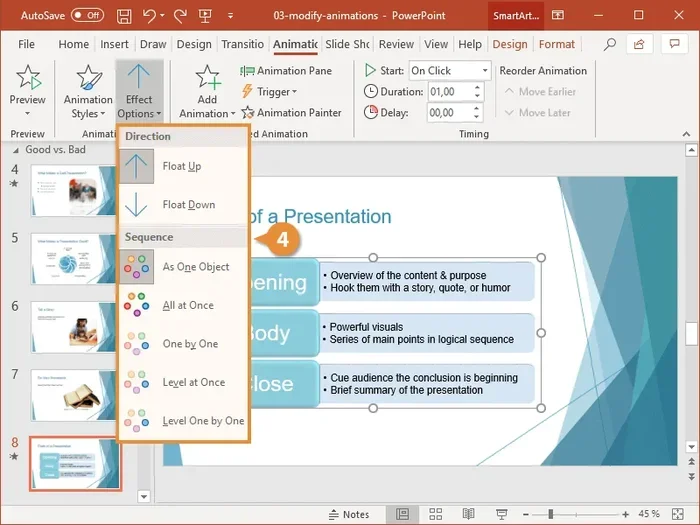This screenshot has height=525, width=700.
Task: Collapse Good vs. Bad section
Action: point(16,150)
